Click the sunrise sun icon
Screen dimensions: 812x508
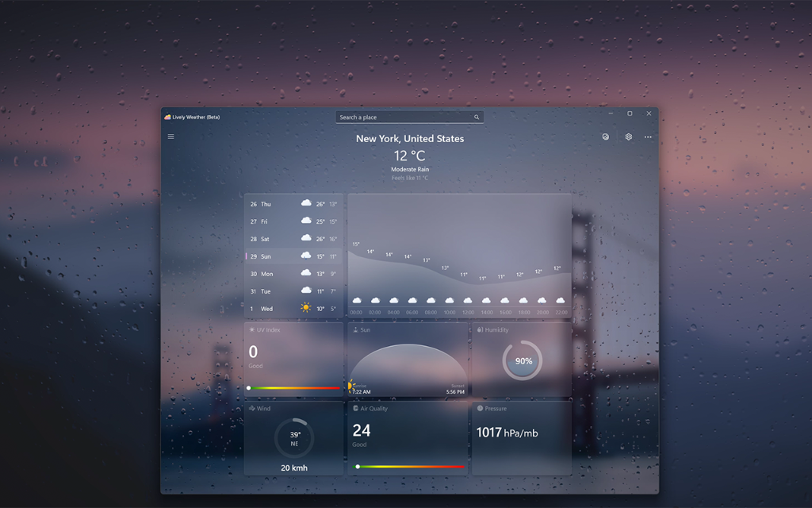[350, 387]
